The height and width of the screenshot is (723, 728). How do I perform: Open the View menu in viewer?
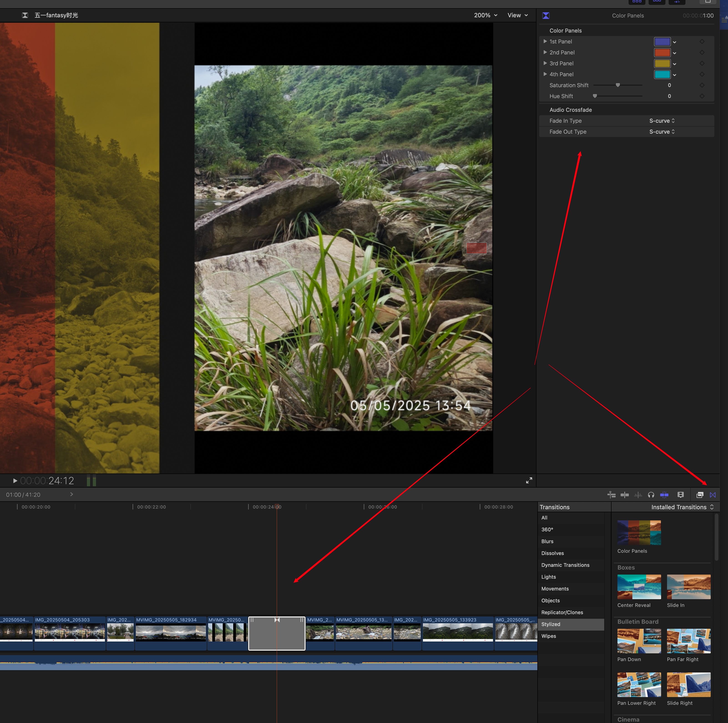(517, 15)
